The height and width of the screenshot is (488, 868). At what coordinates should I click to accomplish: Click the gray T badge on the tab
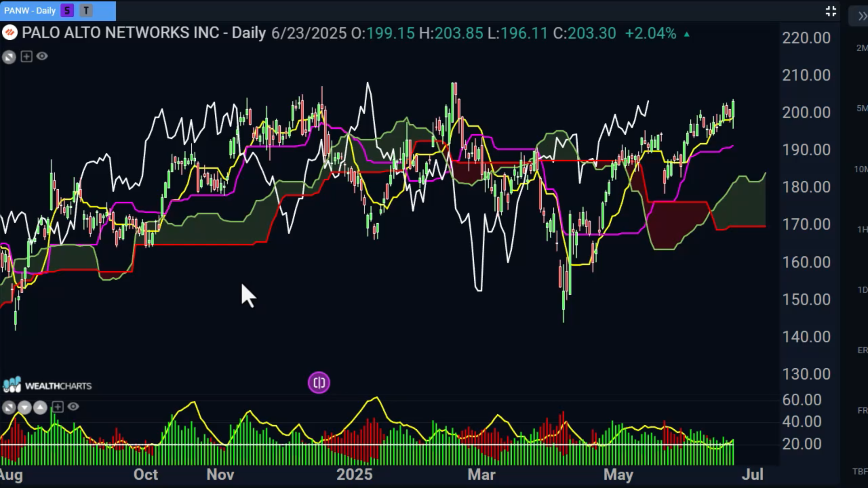pos(86,10)
